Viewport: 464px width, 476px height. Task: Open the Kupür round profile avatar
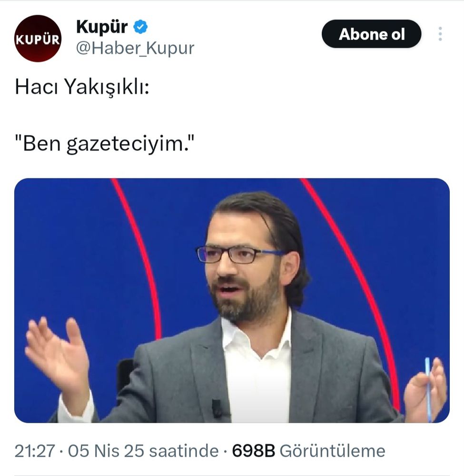pos(38,39)
